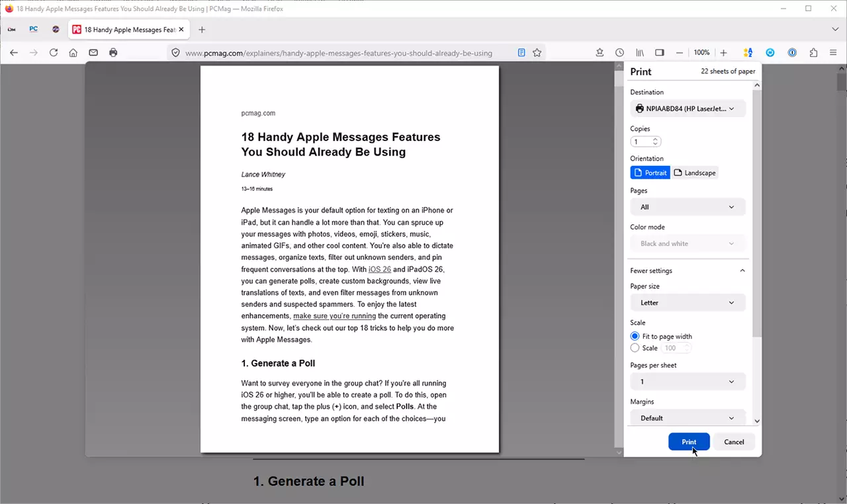Cancel the print dialog
Image resolution: width=847 pixels, height=504 pixels.
coord(734,442)
